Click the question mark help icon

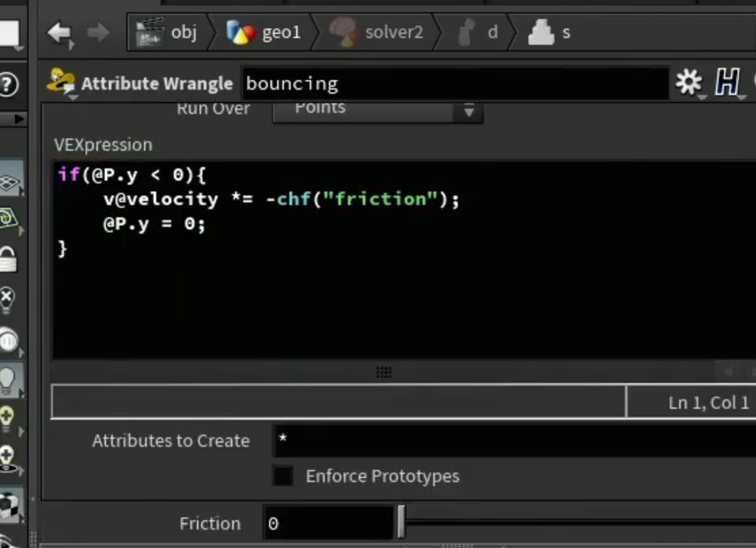pyautogui.click(x=8, y=84)
